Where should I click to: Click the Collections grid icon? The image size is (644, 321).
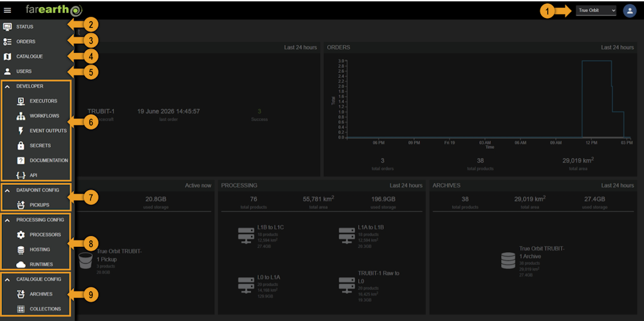pos(21,309)
